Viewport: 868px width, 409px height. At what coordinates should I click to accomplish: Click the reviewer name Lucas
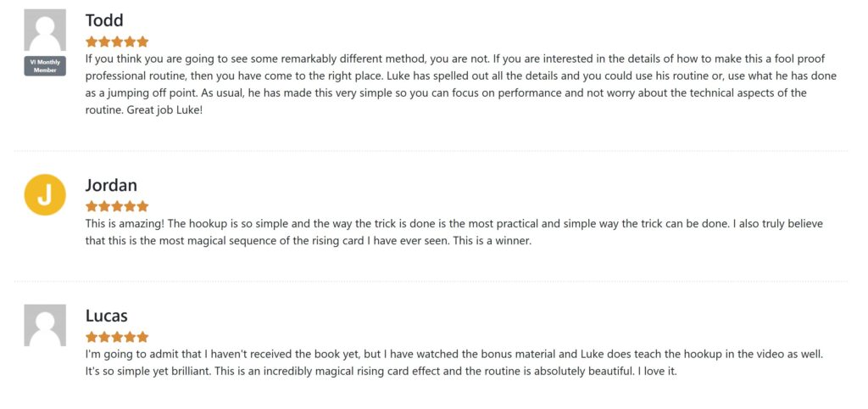[106, 316]
